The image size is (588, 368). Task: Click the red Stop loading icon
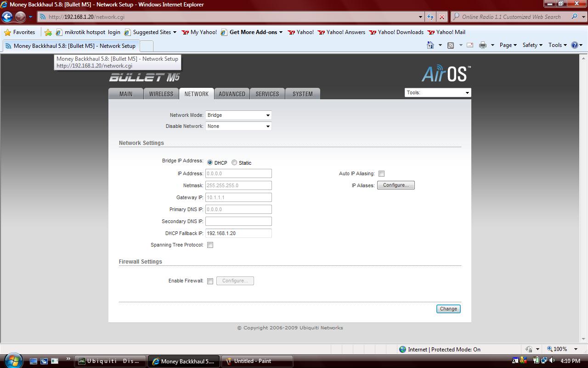click(x=442, y=17)
